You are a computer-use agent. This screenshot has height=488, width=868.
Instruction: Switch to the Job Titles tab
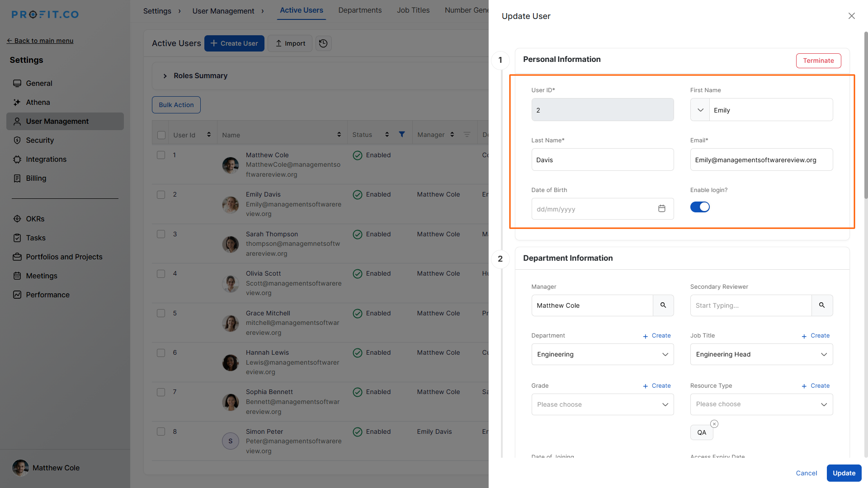(x=413, y=10)
